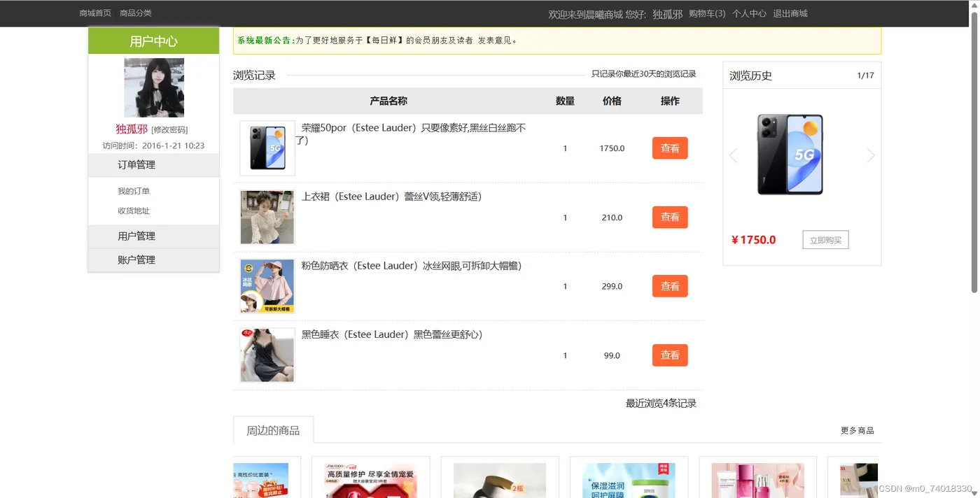This screenshot has height=498, width=980.
Task: Open 购物车(3) shopping cart link
Action: tap(707, 13)
